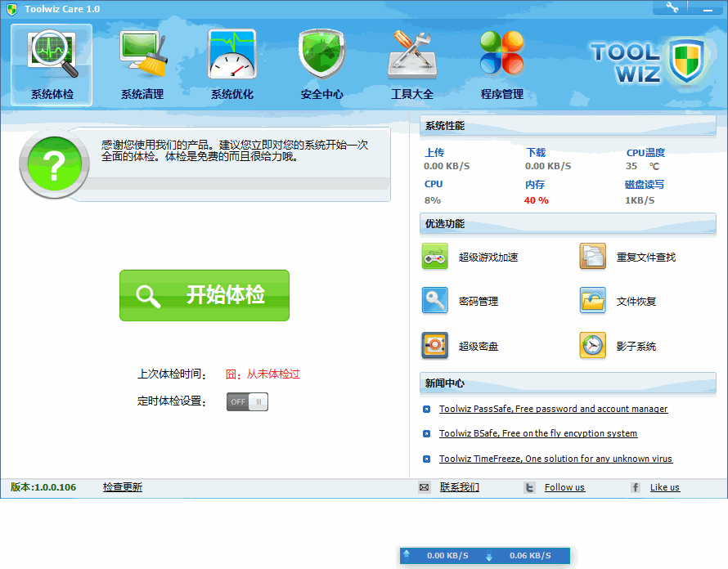Click Follow us Twitter link
The height and width of the screenshot is (569, 728).
564,487
